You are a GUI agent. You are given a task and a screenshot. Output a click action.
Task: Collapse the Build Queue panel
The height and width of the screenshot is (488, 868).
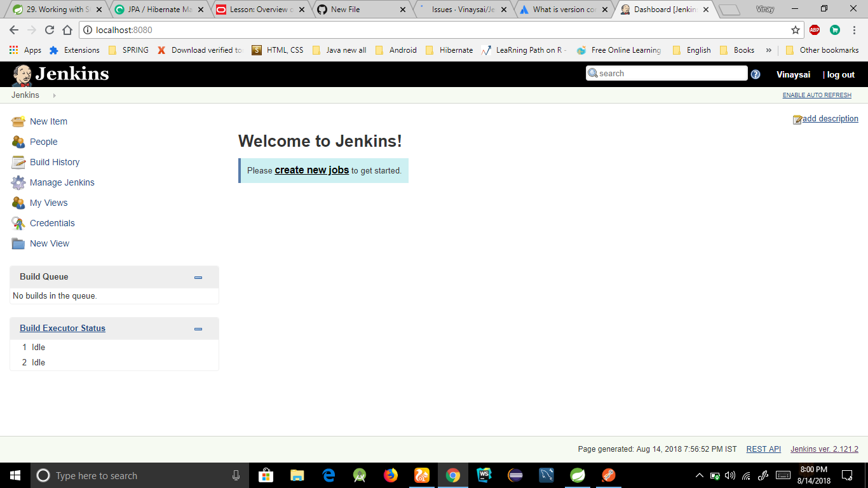click(x=198, y=277)
